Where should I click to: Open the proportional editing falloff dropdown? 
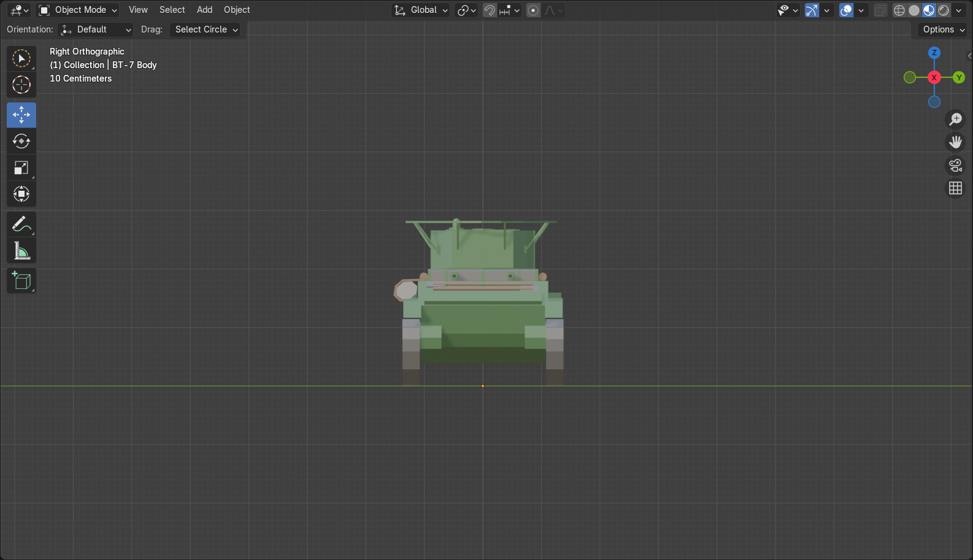coord(553,10)
